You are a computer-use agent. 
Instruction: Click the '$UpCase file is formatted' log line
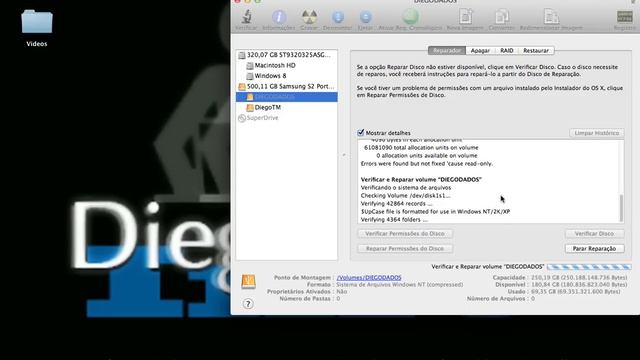click(435, 211)
